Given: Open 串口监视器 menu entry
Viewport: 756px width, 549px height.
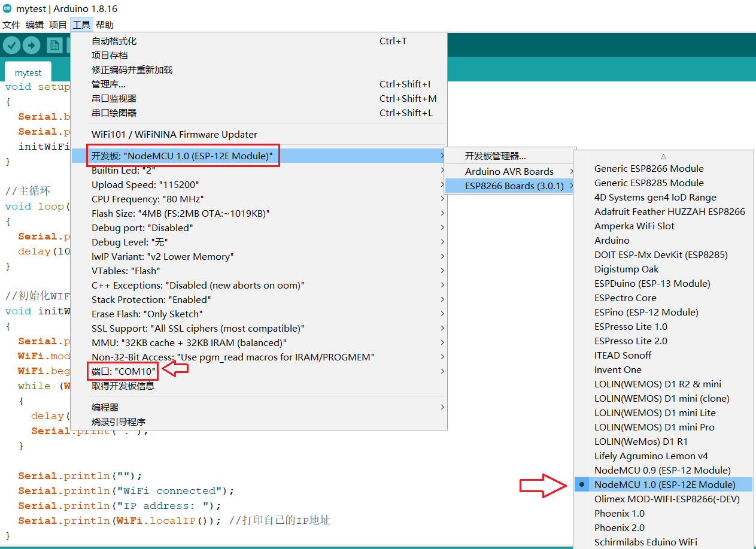Looking at the screenshot, I should tap(259, 99).
